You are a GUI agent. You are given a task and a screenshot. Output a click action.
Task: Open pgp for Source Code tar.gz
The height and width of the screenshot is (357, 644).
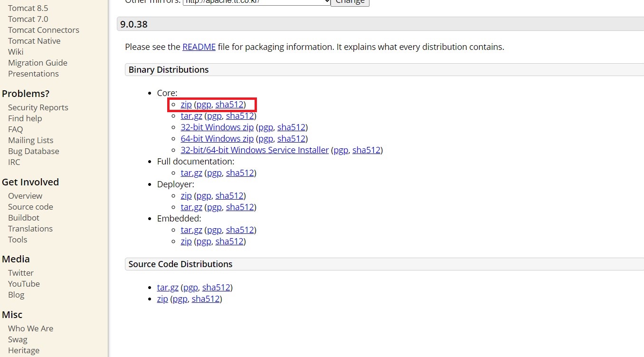190,288
